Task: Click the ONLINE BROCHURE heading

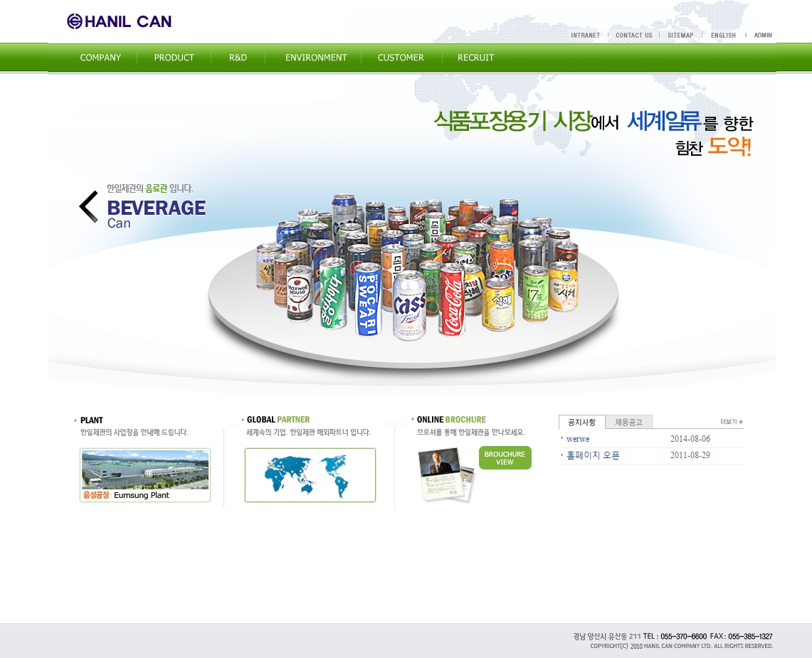Action: coord(452,420)
